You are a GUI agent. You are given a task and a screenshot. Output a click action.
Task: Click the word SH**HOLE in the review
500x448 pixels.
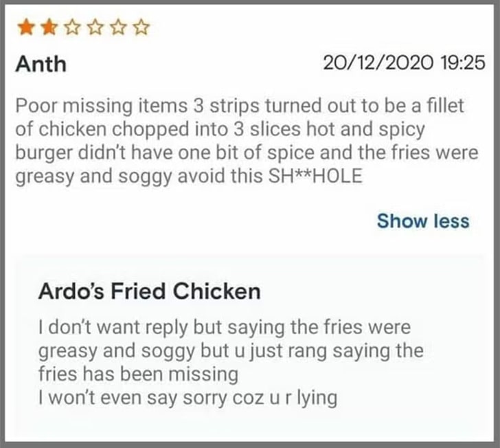[x=315, y=176]
